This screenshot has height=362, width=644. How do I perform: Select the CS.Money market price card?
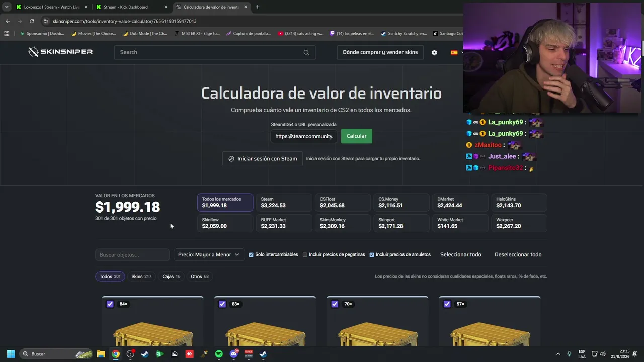[401, 202]
